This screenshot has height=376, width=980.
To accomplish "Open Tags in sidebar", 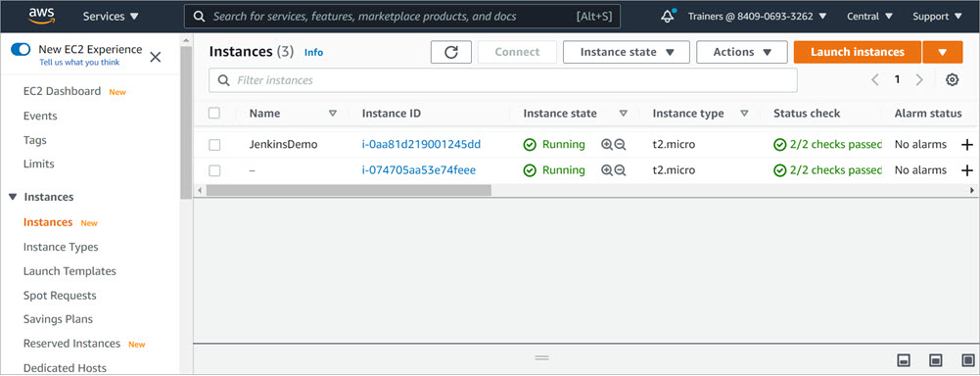I will [34, 141].
